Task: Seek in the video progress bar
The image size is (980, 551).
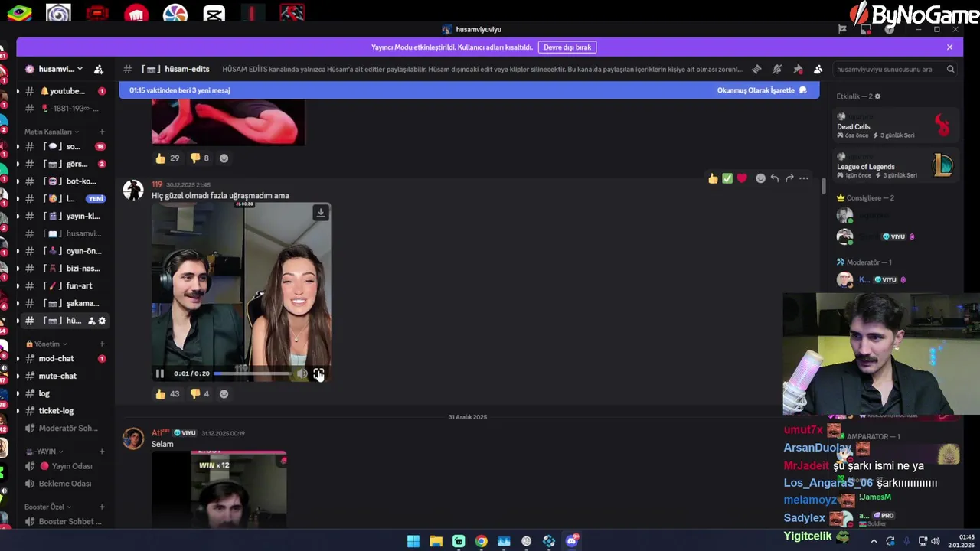Action: tap(252, 373)
